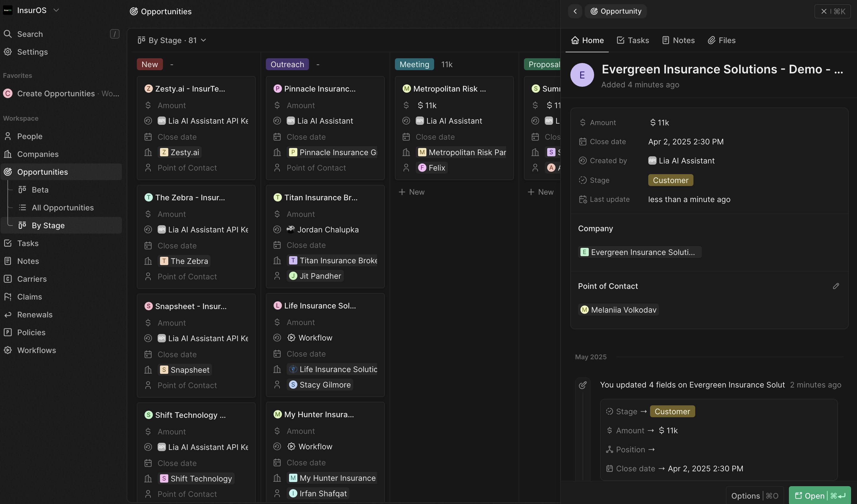Click the red New stage column label

click(150, 64)
